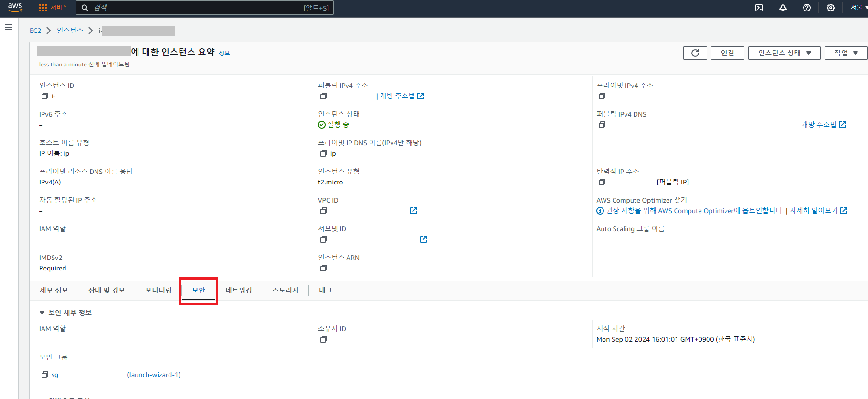Copy the instance ARN

324,268
